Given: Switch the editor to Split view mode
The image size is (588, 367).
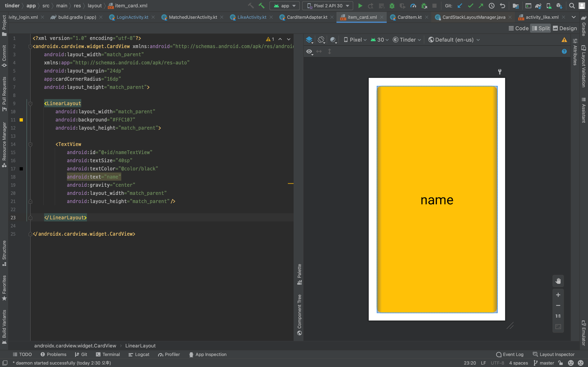Looking at the screenshot, I should click(x=540, y=28).
